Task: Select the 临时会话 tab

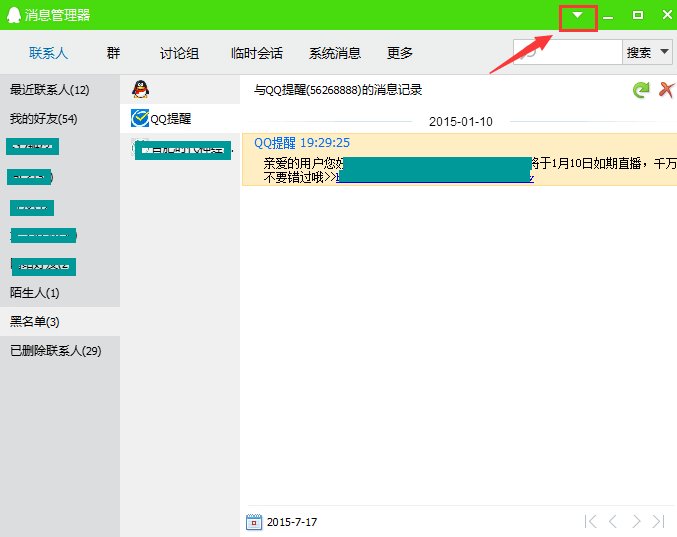Action: tap(257, 53)
